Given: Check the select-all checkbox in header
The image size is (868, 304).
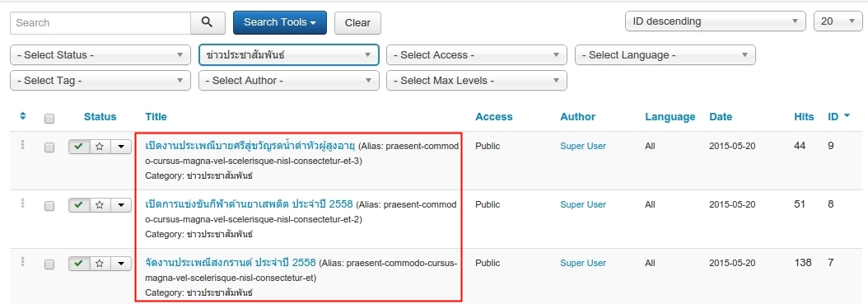Looking at the screenshot, I should pos(49,119).
